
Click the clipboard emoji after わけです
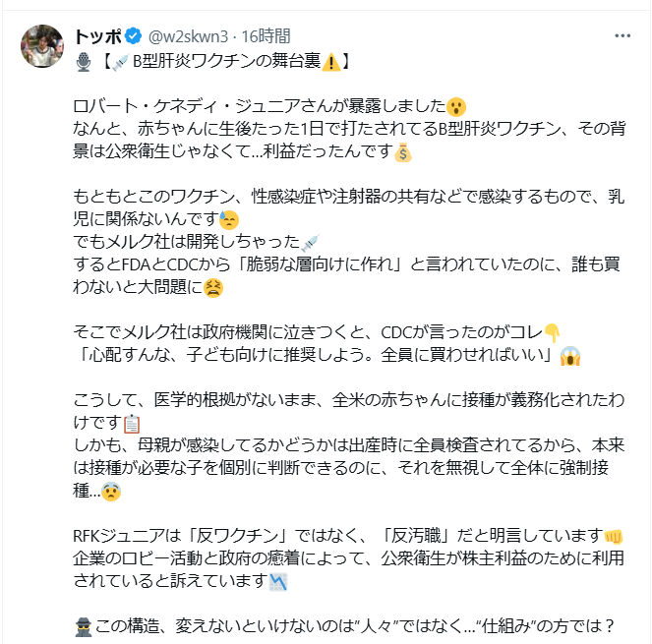pyautogui.click(x=132, y=424)
